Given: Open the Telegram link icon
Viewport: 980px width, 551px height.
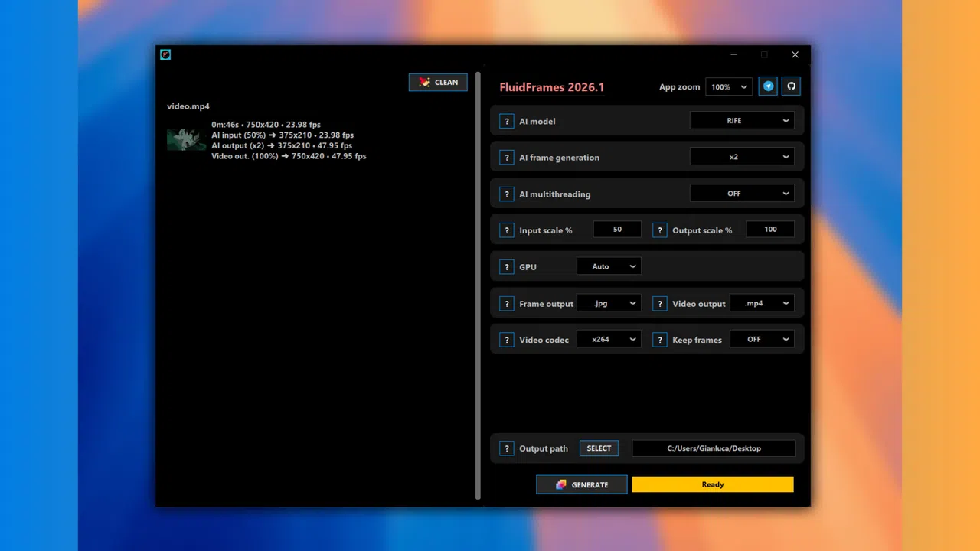Looking at the screenshot, I should (x=768, y=86).
